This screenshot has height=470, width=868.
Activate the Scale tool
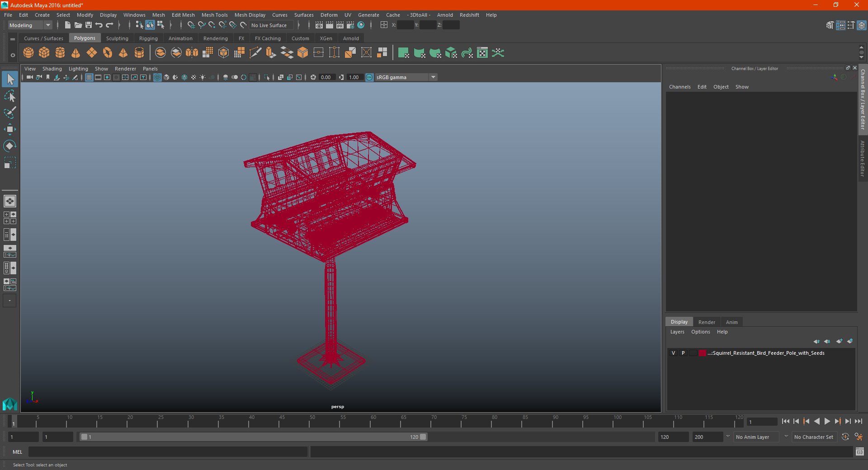tap(10, 163)
